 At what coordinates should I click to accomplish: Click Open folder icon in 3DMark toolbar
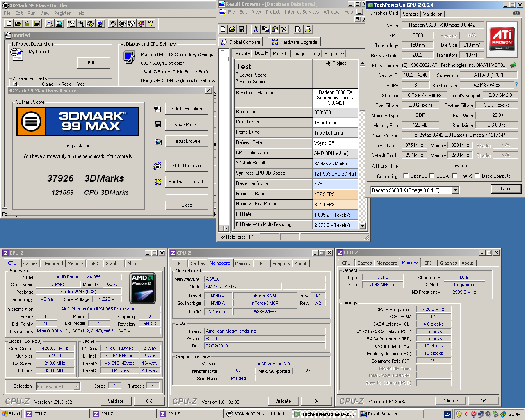[x=19, y=23]
